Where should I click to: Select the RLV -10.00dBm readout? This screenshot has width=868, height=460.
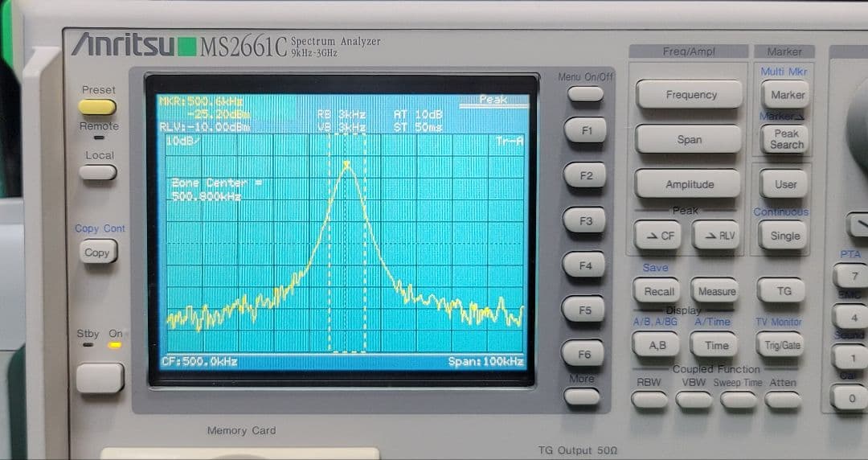click(x=205, y=127)
